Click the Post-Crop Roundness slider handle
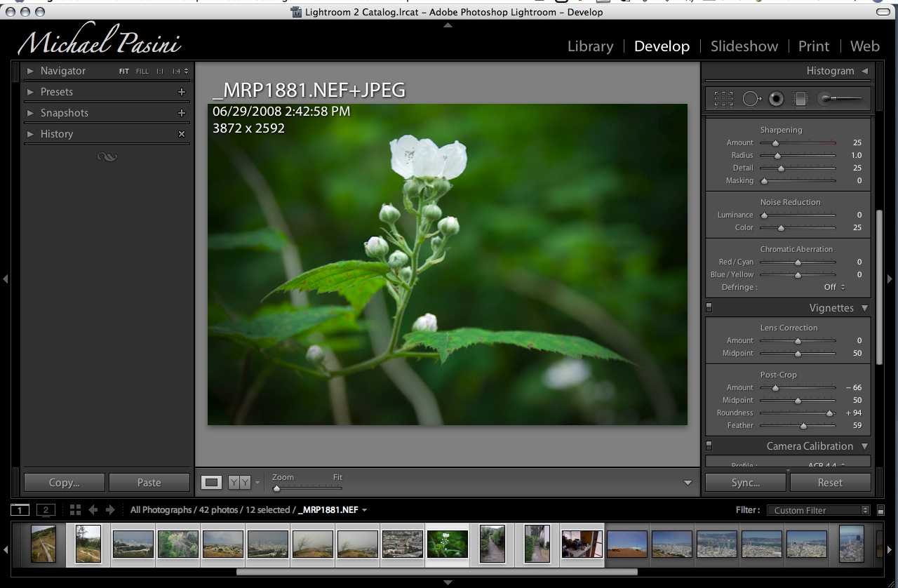 830,413
